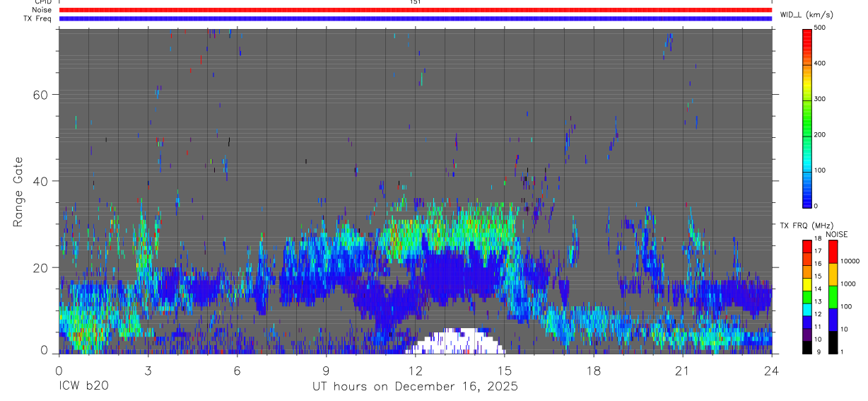Click the 'ICW b20' radar beam label
The image size is (868, 401).
(x=83, y=387)
